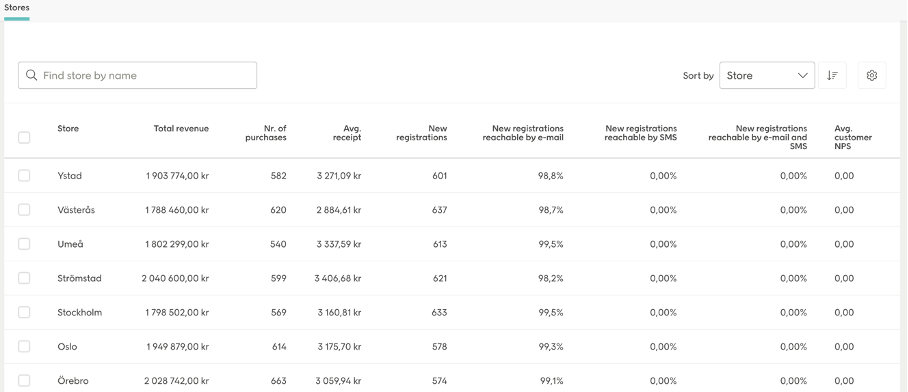Click new registrations value 637
908x392 pixels.
tap(440, 210)
